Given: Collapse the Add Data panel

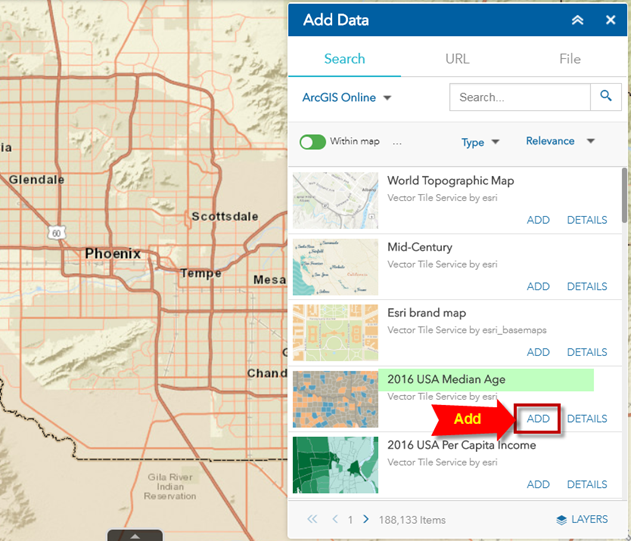Looking at the screenshot, I should point(577,20).
